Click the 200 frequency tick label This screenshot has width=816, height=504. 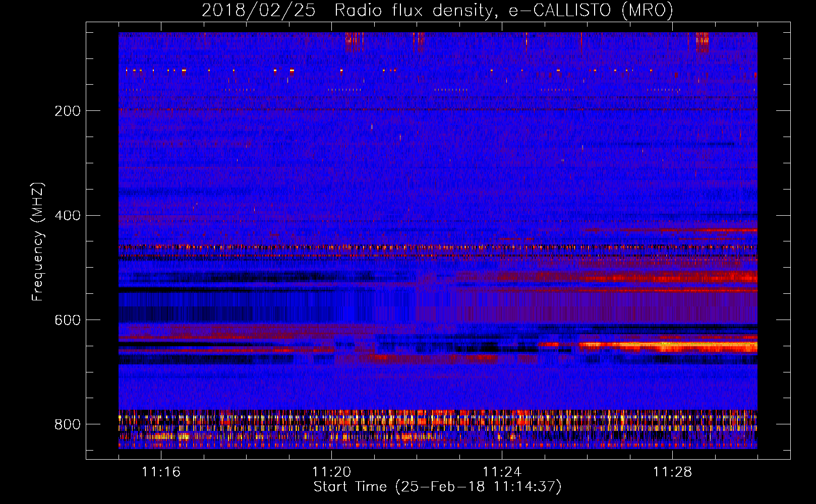[68, 111]
